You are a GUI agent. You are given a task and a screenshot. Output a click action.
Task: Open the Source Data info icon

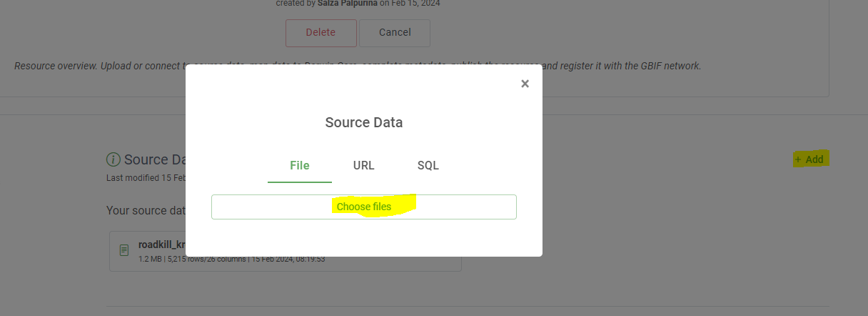pyautogui.click(x=113, y=159)
